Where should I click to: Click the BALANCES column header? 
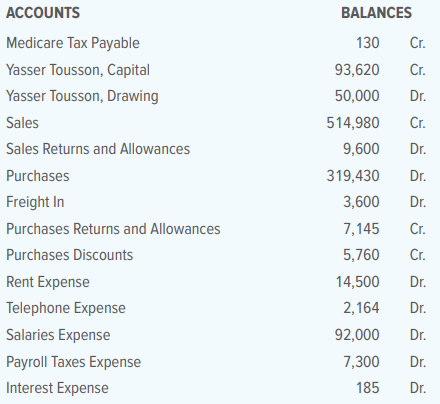(376, 13)
